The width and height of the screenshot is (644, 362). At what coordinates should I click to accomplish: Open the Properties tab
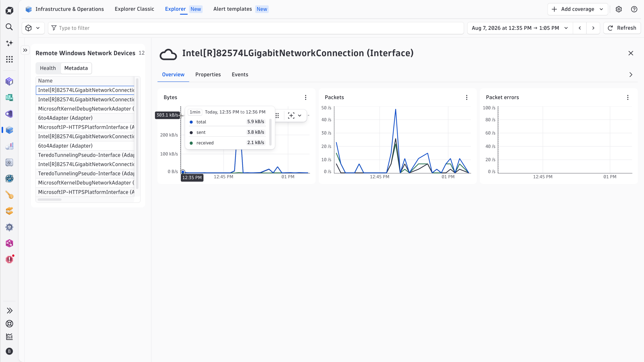click(208, 75)
